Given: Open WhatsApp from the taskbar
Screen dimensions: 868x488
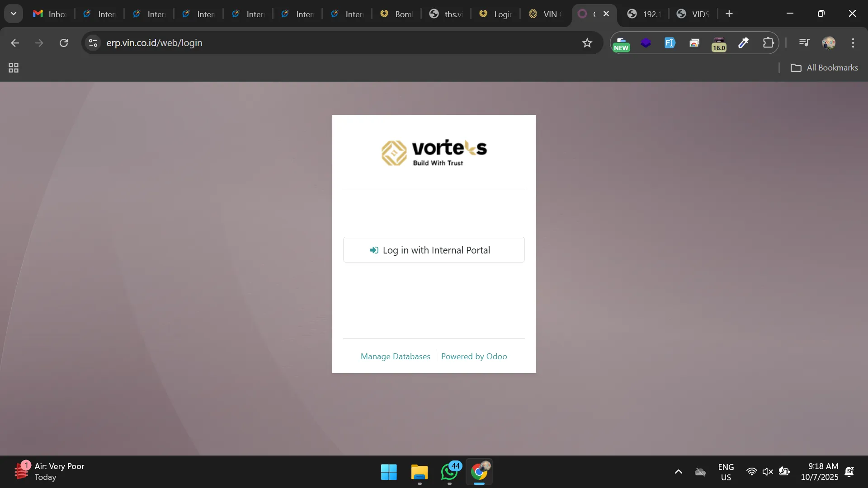Looking at the screenshot, I should click(x=449, y=472).
